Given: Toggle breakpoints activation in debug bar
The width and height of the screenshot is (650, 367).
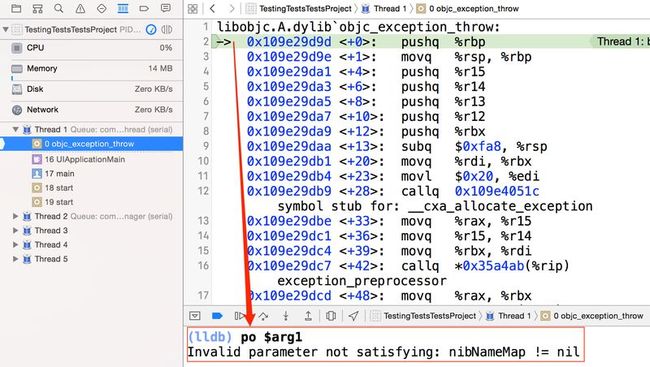Looking at the screenshot, I should [217, 316].
